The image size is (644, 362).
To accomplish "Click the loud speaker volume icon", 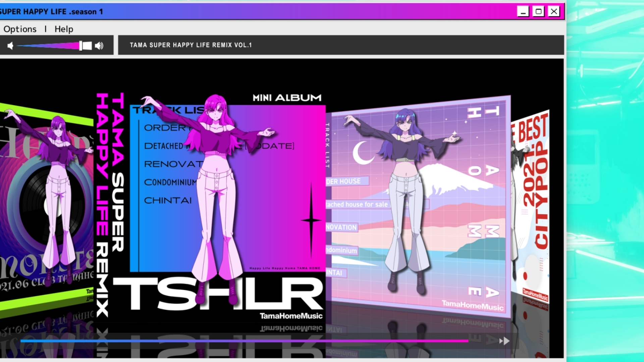I will point(99,46).
